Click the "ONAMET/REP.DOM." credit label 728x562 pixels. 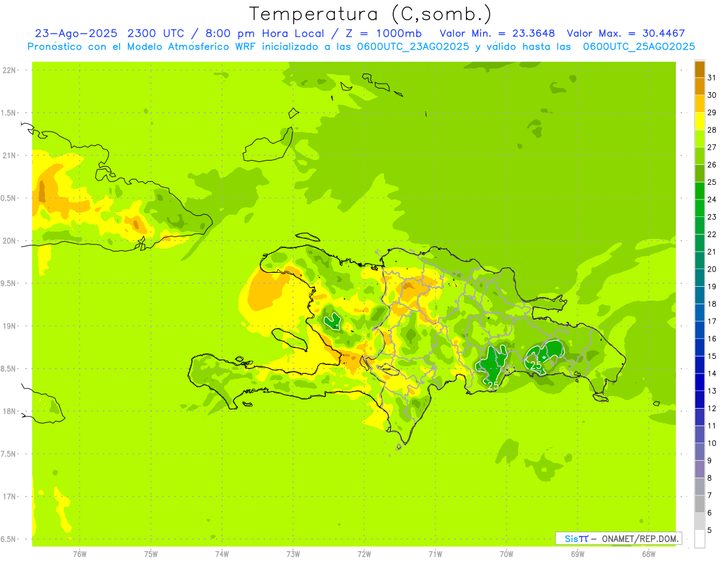point(639,538)
